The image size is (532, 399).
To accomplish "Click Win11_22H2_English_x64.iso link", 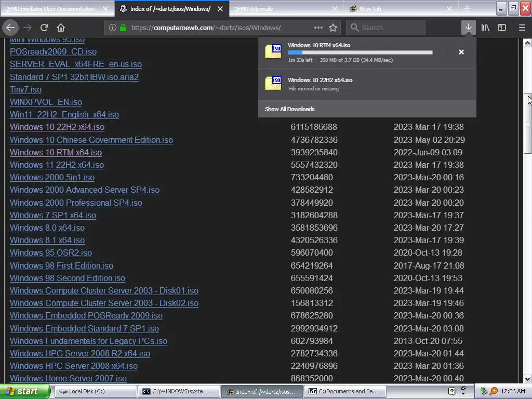I will (64, 115).
